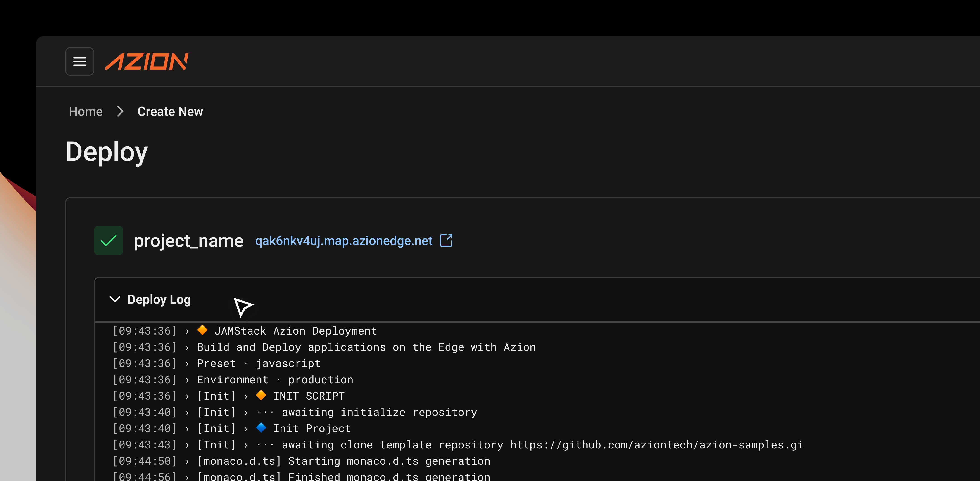Viewport: 980px width, 481px height.
Task: Click the 'Preset · javascript' log line
Action: pos(259,363)
